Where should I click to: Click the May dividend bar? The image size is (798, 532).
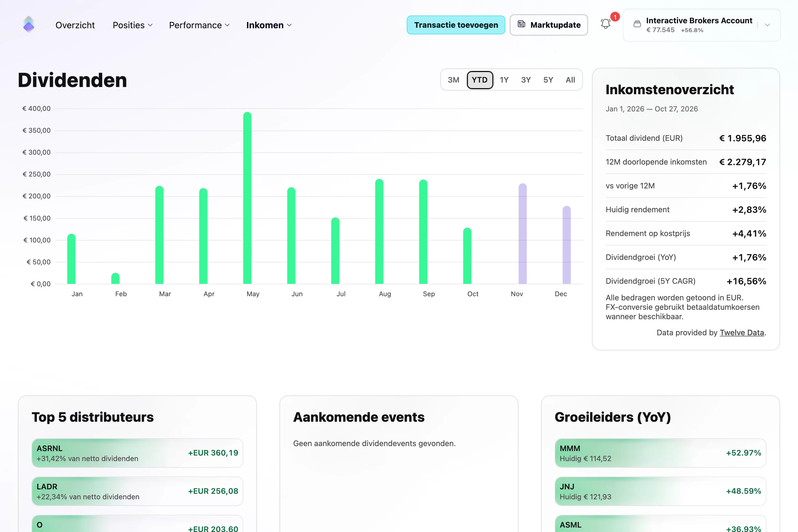[247, 198]
